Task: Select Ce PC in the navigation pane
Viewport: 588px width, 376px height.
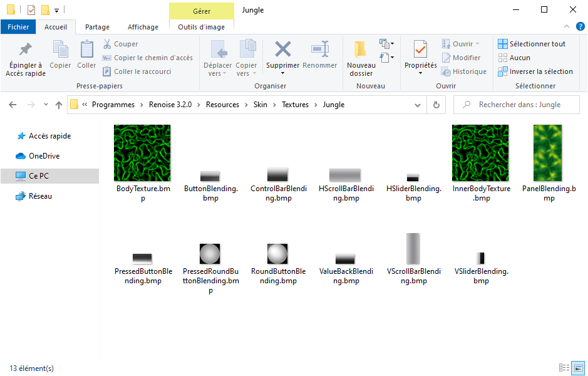Action: 50,175
